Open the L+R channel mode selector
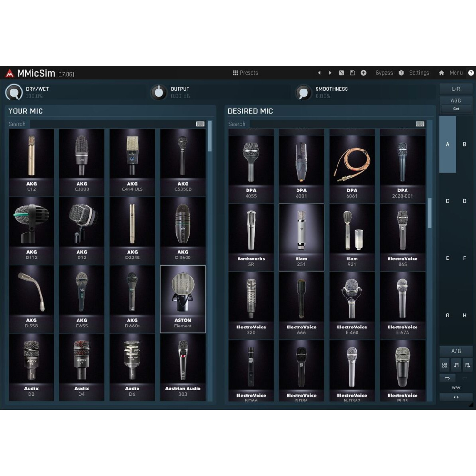Image resolution: width=476 pixels, height=476 pixels. pos(456,89)
